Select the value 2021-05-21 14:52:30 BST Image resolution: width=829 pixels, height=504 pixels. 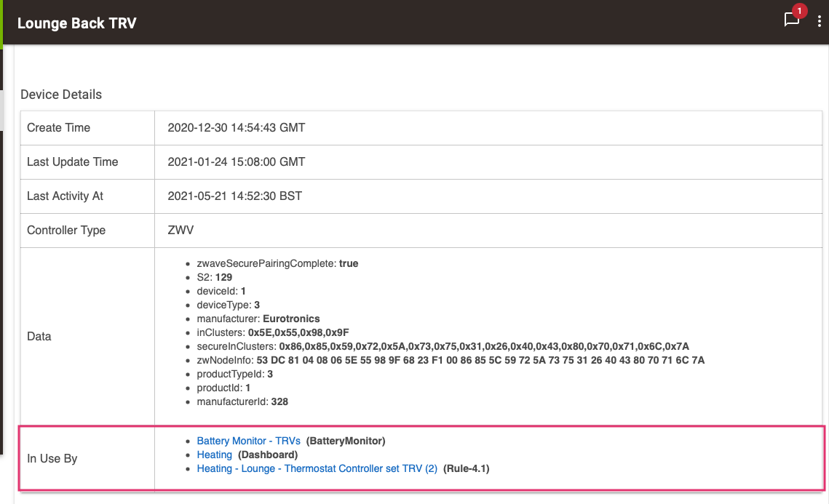(x=235, y=196)
